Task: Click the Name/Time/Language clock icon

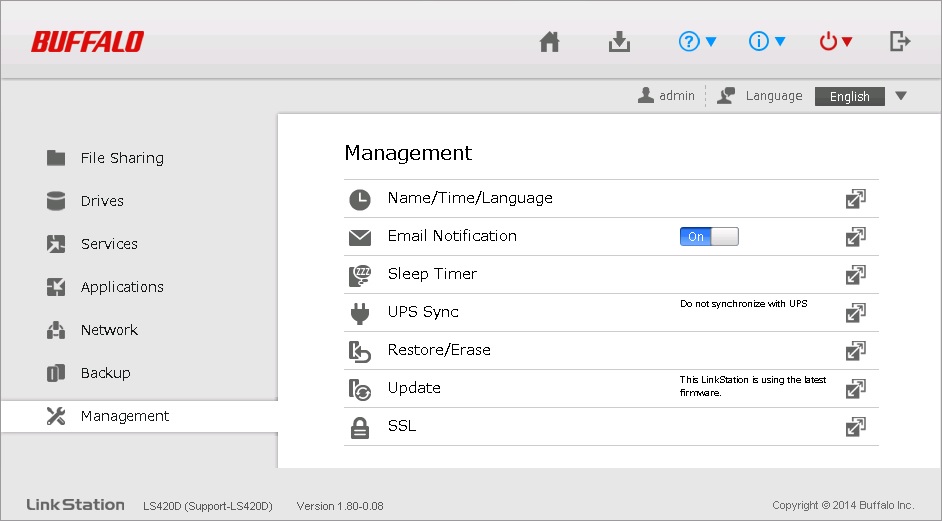Action: point(360,200)
